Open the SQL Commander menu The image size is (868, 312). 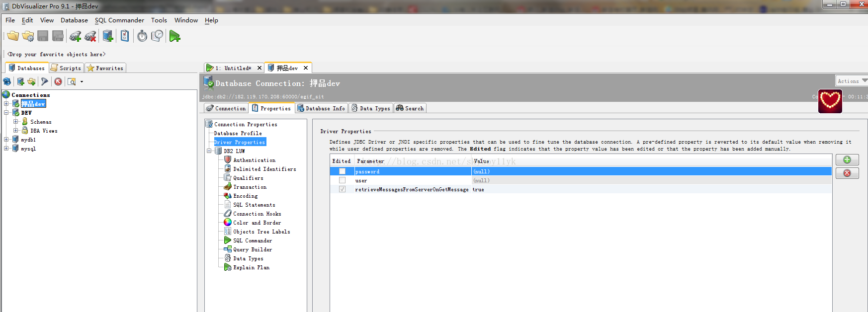coord(119,20)
